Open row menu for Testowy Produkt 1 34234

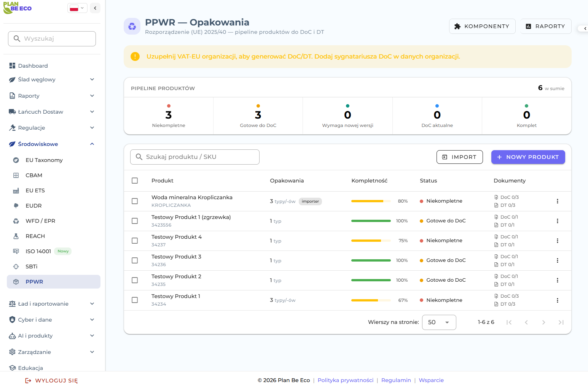558,300
